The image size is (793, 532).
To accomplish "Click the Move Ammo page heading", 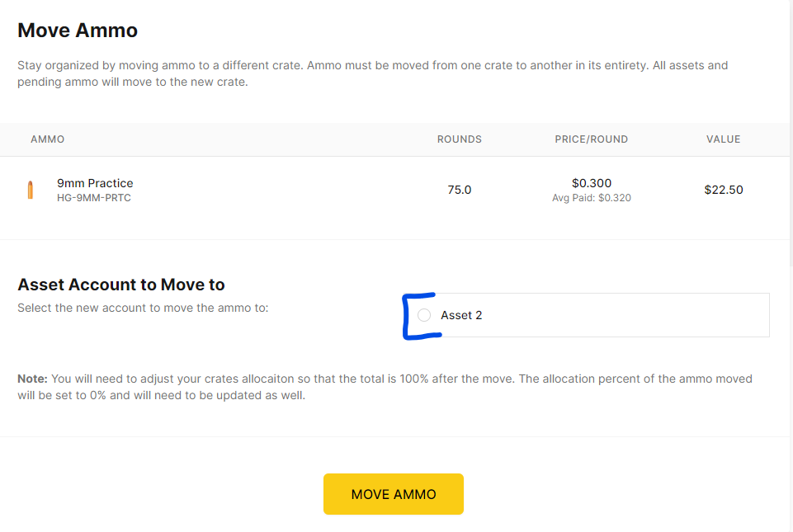I will (78, 31).
